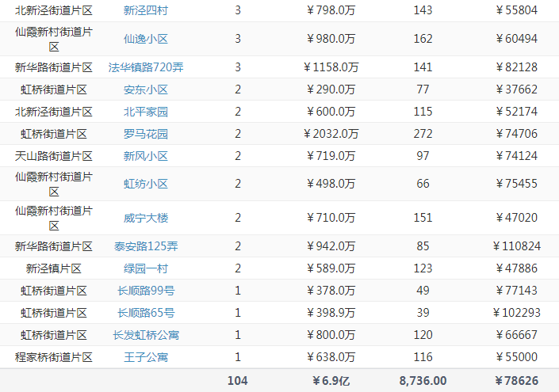Select the ¥75455 unit price cell
Viewport: 559px width, 392px height.
click(x=516, y=184)
